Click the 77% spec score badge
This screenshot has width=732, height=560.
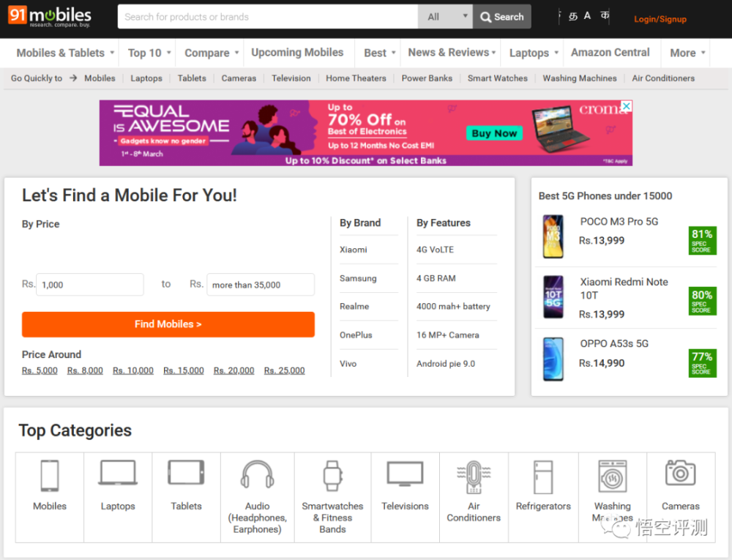[702, 362]
